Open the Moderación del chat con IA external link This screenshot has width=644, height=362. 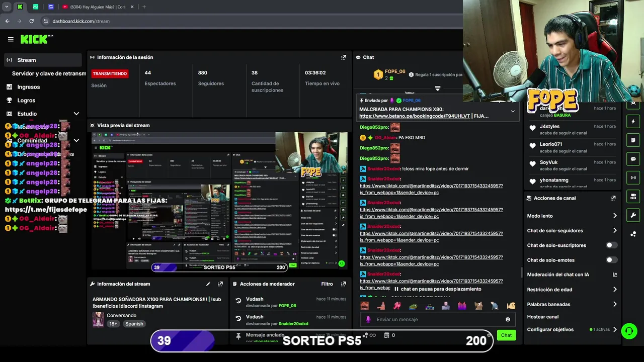pyautogui.click(x=615, y=275)
